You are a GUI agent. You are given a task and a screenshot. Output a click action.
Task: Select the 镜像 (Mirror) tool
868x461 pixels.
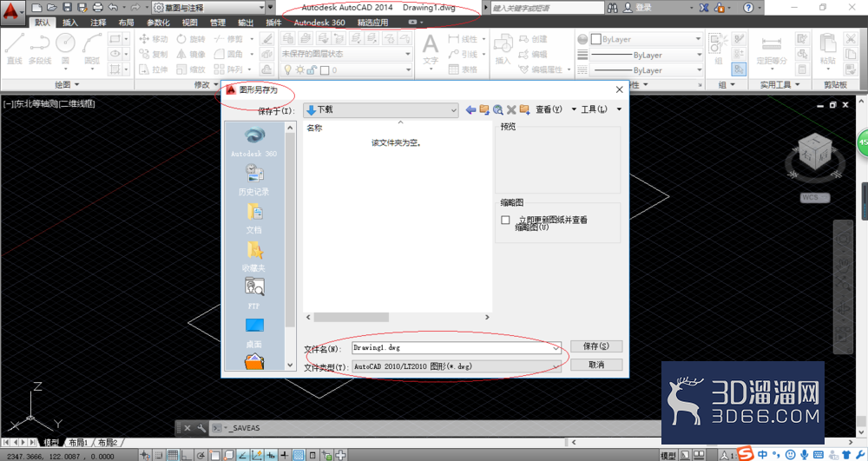click(191, 54)
